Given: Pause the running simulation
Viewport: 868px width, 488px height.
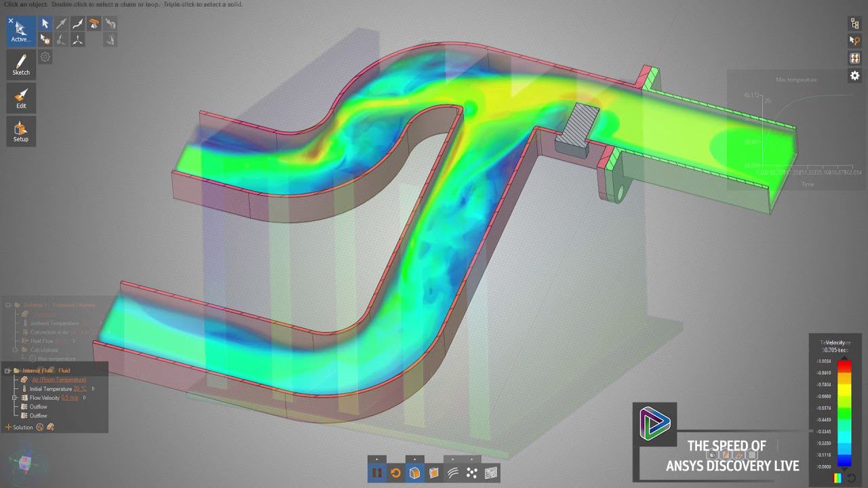Looking at the screenshot, I should pyautogui.click(x=377, y=473).
